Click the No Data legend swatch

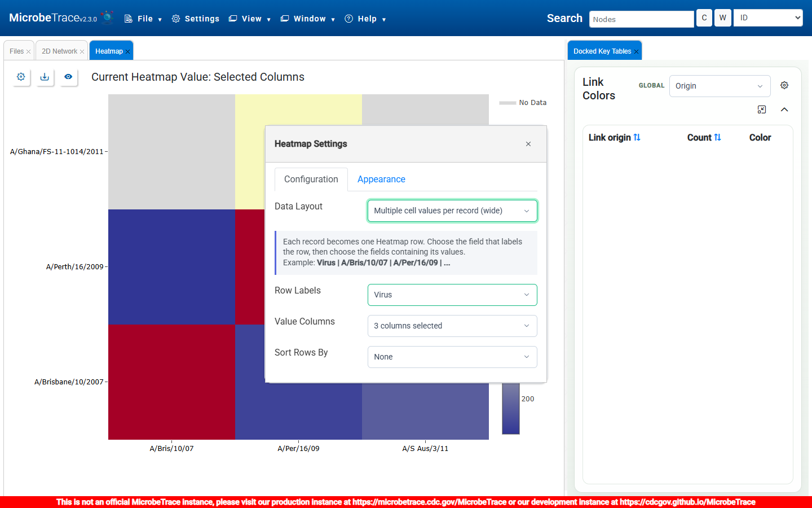coord(507,103)
